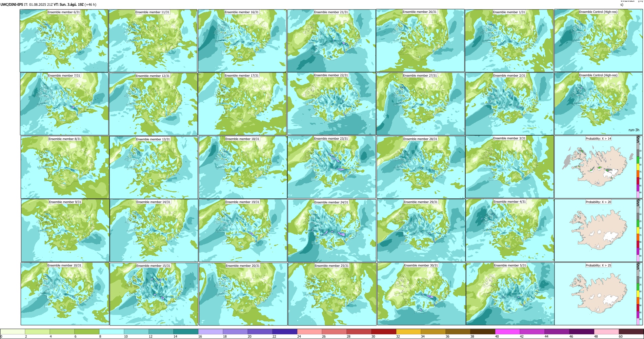644x339 pixels.
Task: Select the Ensemble member 23/31 map
Action: pyautogui.click(x=332, y=167)
